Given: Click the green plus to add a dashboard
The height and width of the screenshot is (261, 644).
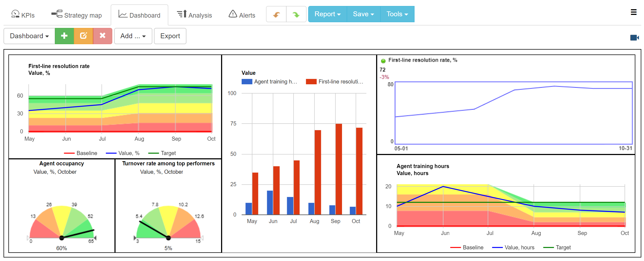Looking at the screenshot, I should [x=64, y=36].
